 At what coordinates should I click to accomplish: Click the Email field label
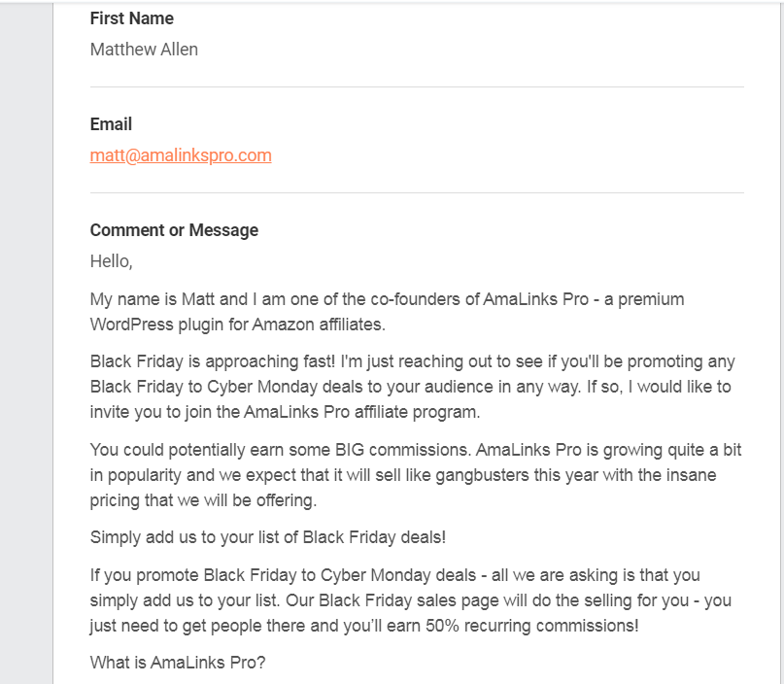(111, 124)
